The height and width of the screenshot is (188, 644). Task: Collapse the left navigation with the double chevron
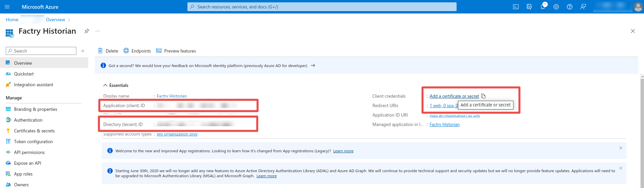[83, 51]
